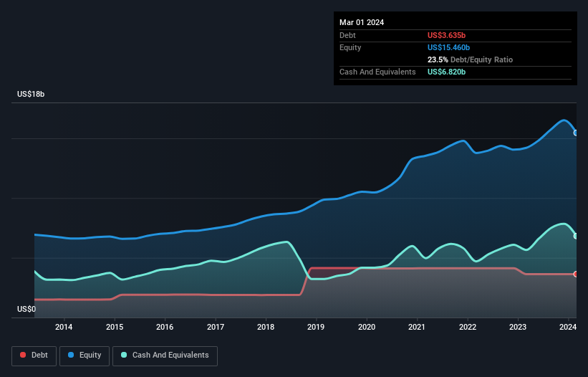This screenshot has width=588, height=377.
Task: Toggle the Debt legend button
Action: click(34, 355)
